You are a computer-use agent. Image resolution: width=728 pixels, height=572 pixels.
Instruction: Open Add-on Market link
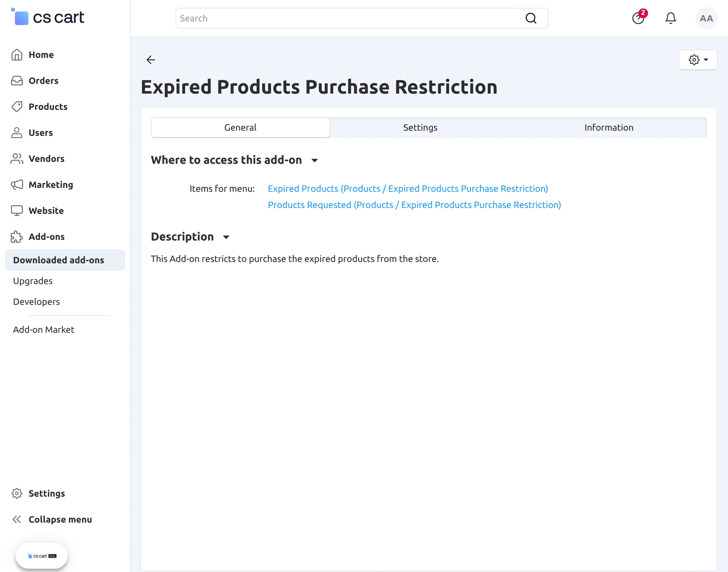(x=44, y=330)
